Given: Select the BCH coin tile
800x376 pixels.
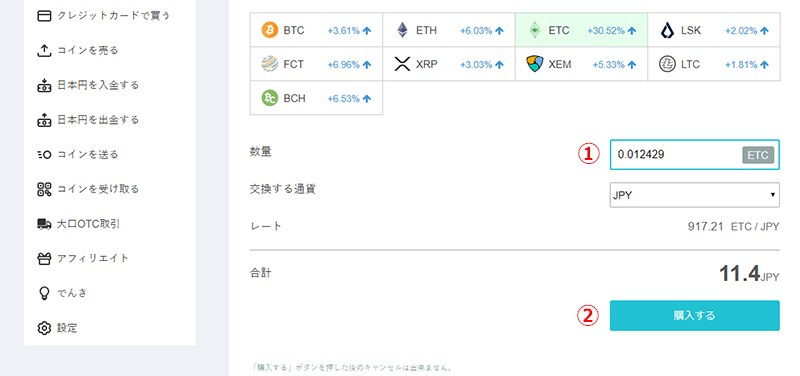Looking at the screenshot, I should pos(316,98).
